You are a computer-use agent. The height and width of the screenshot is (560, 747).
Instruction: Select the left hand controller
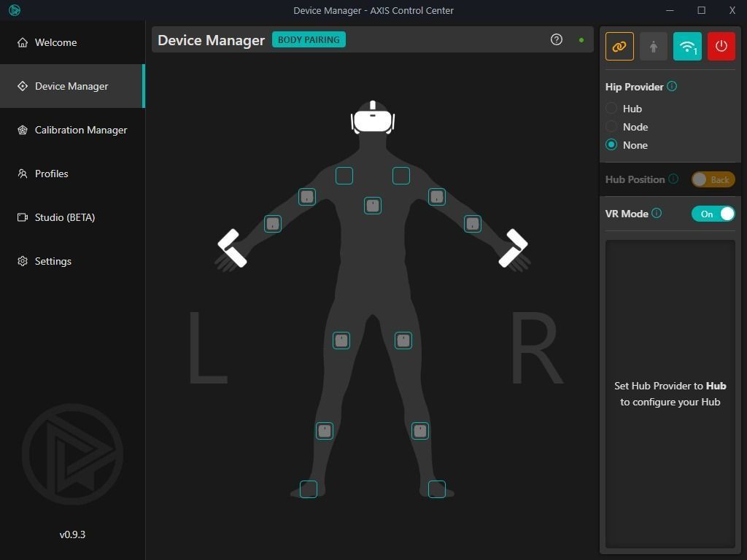click(x=232, y=248)
